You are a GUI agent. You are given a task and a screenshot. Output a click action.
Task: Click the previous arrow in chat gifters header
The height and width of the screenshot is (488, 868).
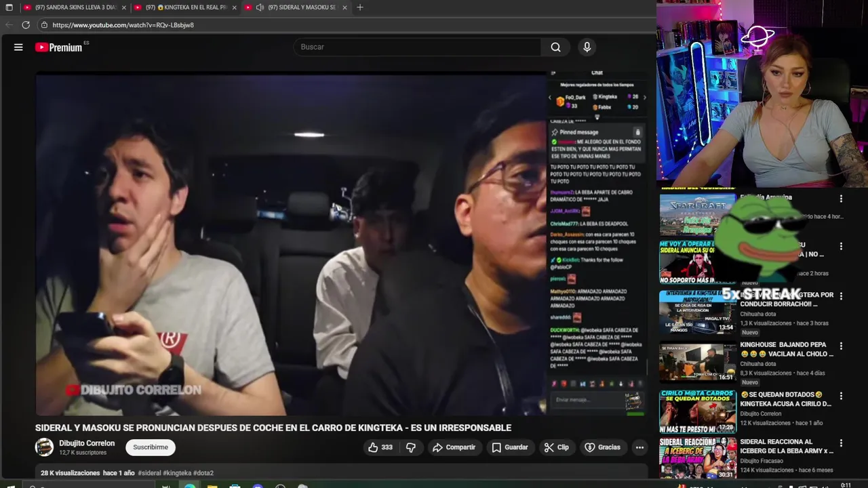click(550, 98)
